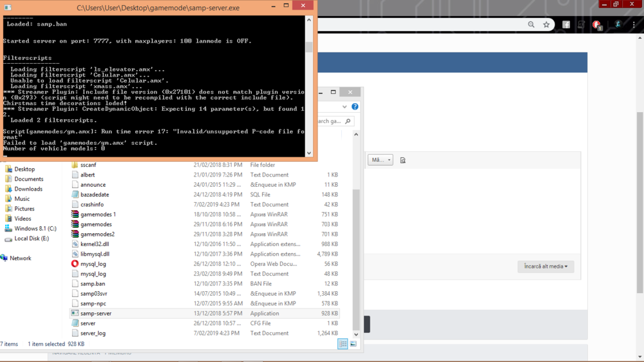Image resolution: width=644 pixels, height=362 pixels.
Task: Select the bazadedate SQL file icon
Action: pyautogui.click(x=75, y=195)
